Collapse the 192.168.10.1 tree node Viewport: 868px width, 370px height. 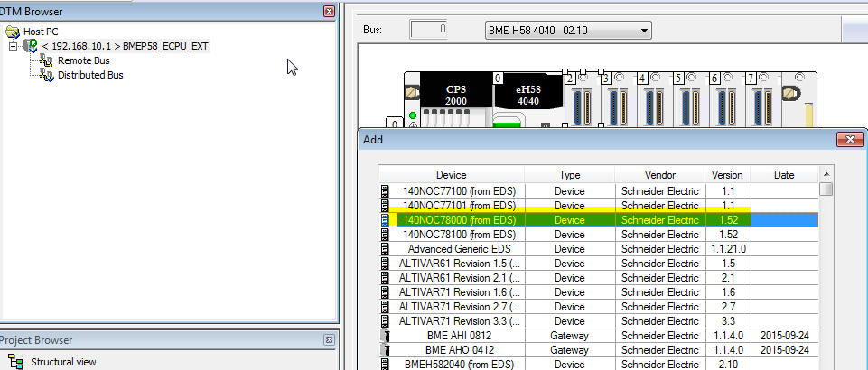[x=14, y=46]
